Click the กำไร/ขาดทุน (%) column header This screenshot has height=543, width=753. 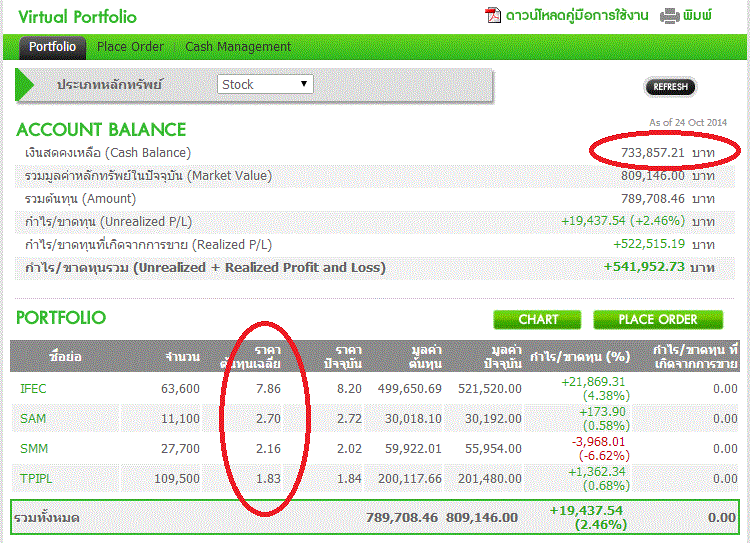click(x=580, y=357)
